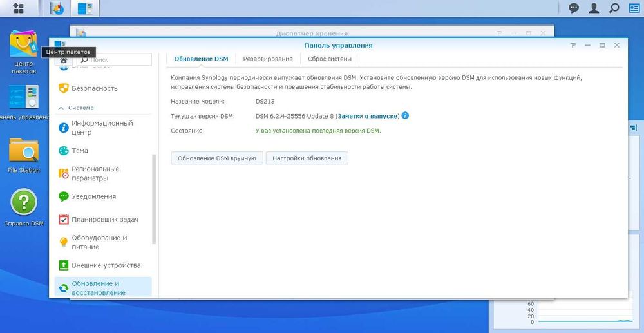Open DSM Help desktop icon

(x=23, y=207)
